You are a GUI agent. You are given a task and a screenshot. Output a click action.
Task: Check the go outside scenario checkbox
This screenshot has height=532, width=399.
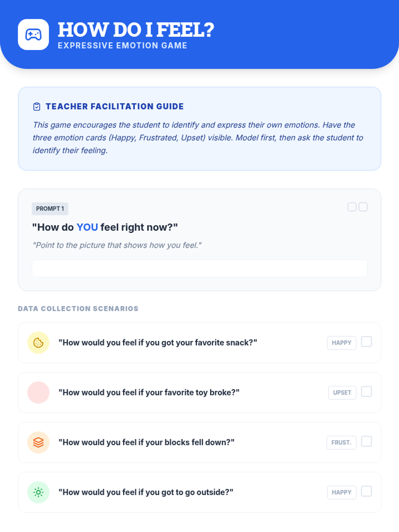coord(366,491)
